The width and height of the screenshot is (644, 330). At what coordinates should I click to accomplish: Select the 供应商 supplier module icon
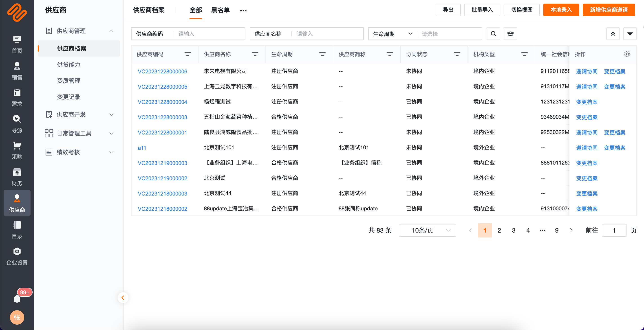pyautogui.click(x=17, y=203)
